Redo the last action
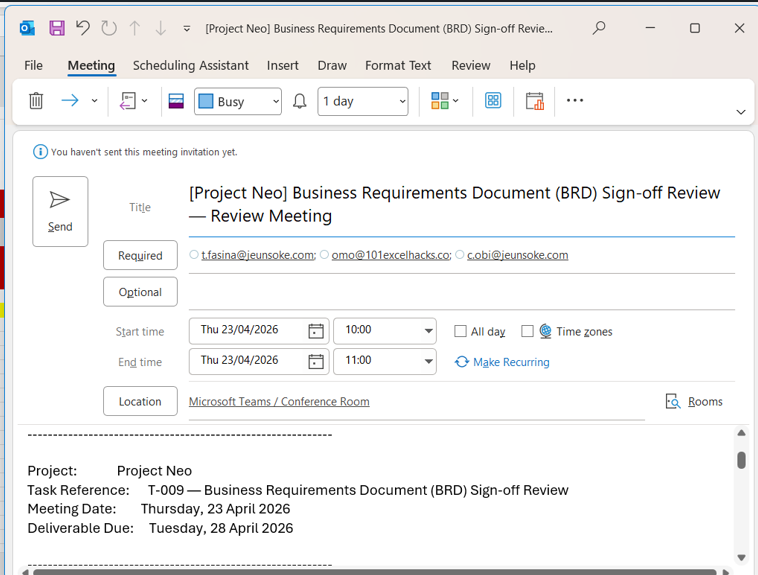 (x=109, y=28)
